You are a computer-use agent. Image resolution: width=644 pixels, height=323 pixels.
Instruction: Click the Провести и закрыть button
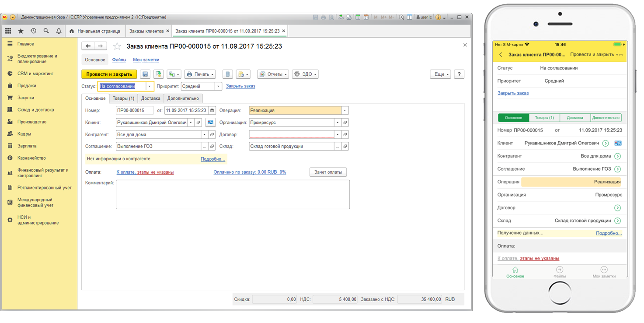tap(109, 74)
